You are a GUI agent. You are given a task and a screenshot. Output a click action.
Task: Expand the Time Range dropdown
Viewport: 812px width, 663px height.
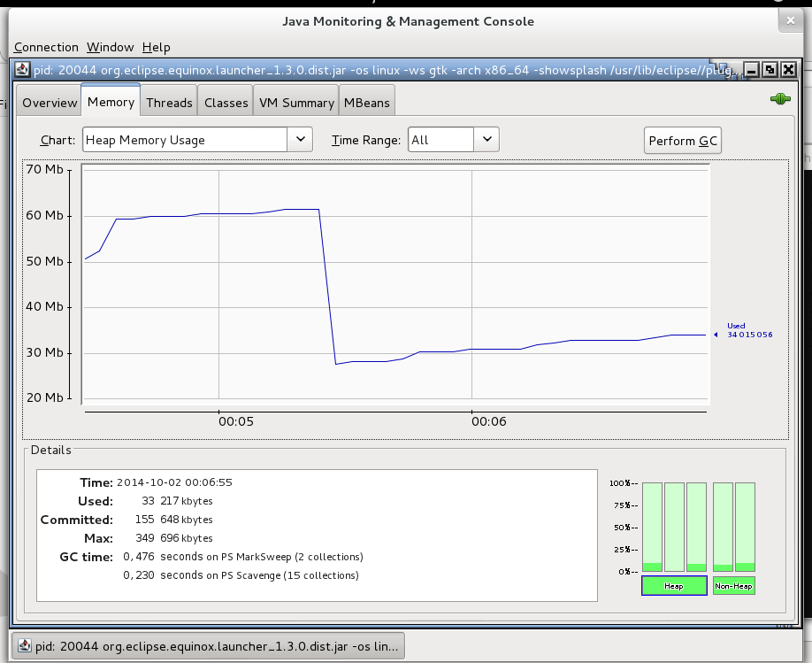pos(486,140)
